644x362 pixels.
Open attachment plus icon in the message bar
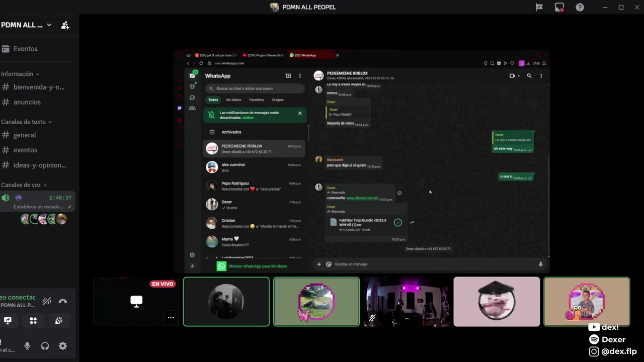point(318,264)
